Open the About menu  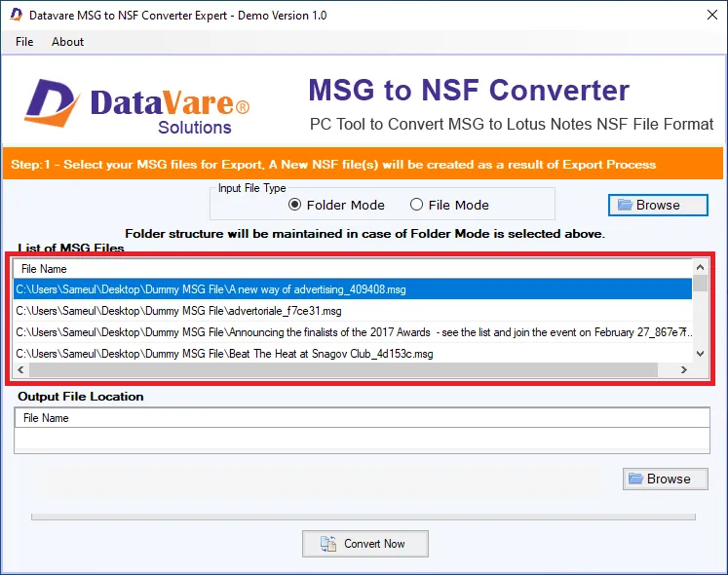click(x=68, y=42)
